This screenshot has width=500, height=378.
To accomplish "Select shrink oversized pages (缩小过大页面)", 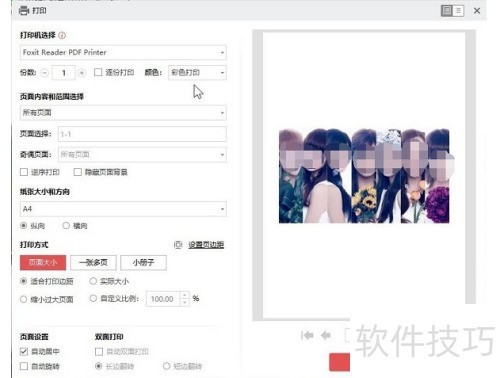I will click(x=23, y=299).
